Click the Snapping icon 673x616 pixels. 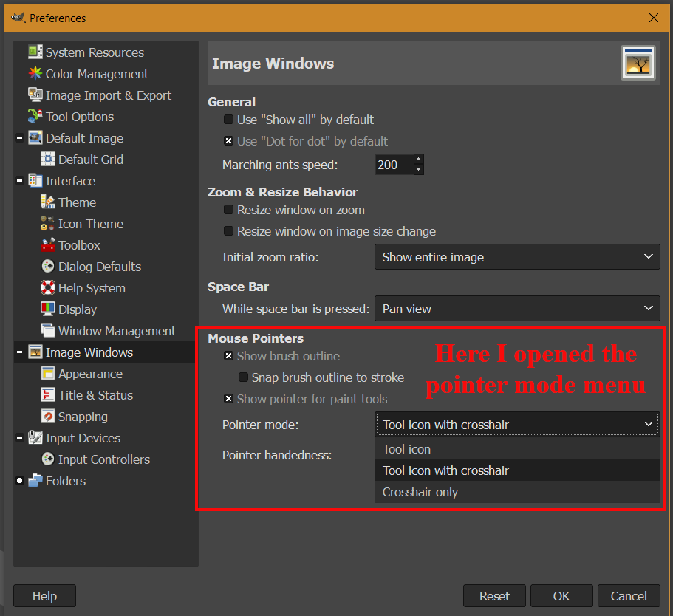(47, 417)
